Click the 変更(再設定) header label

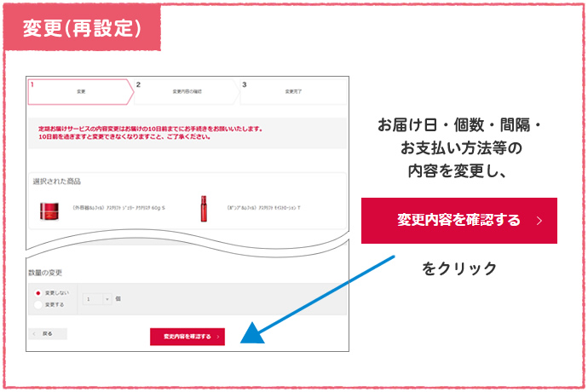[x=82, y=28]
